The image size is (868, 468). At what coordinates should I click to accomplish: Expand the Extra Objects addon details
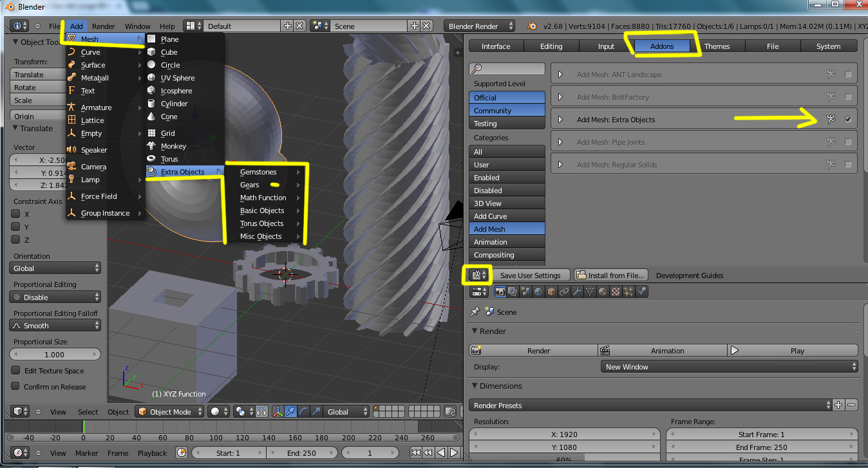point(560,120)
